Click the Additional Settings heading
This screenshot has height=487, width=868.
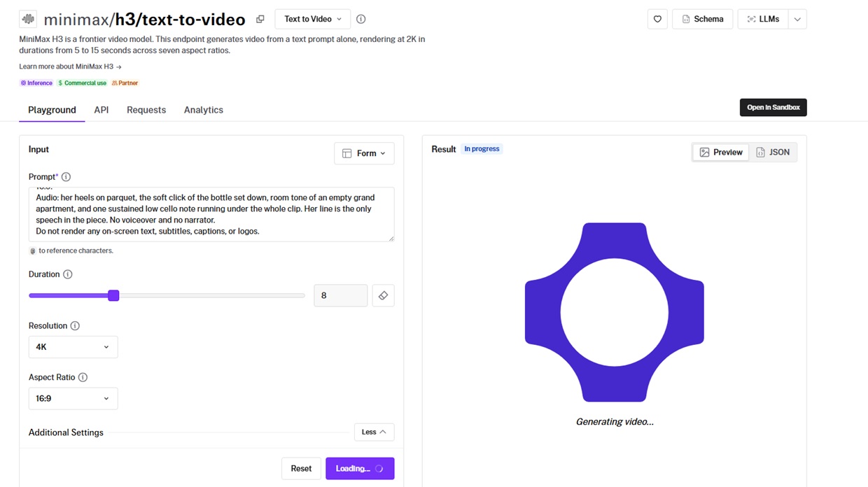point(66,432)
